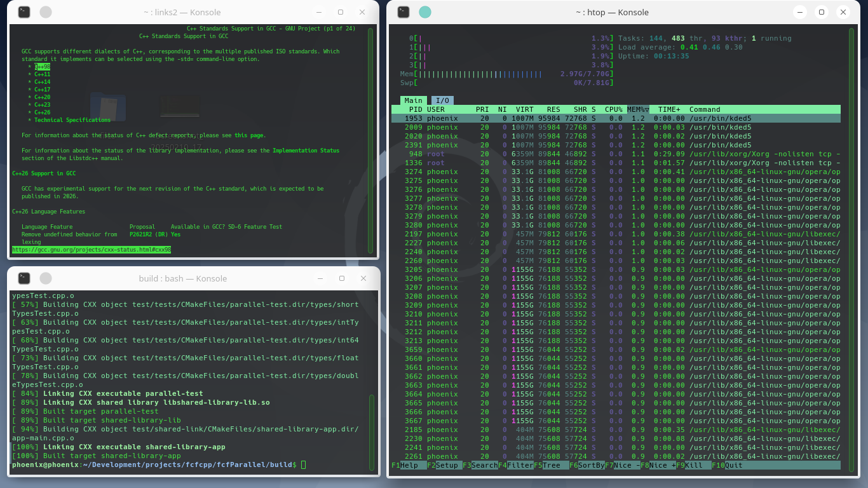Select the Main tab in htop
This screenshot has width=868, height=488.
click(x=413, y=100)
